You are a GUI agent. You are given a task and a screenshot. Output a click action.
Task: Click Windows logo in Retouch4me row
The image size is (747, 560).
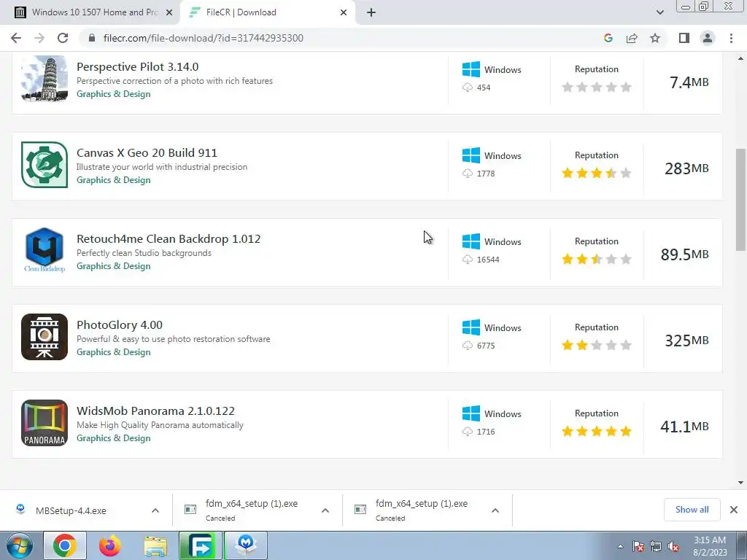pyautogui.click(x=471, y=241)
